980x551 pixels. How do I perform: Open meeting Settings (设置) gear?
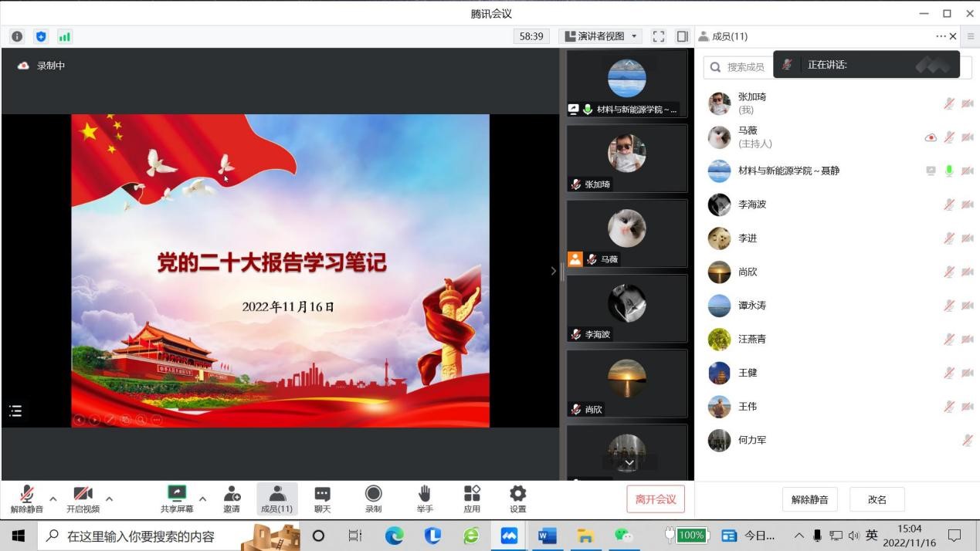(x=517, y=495)
